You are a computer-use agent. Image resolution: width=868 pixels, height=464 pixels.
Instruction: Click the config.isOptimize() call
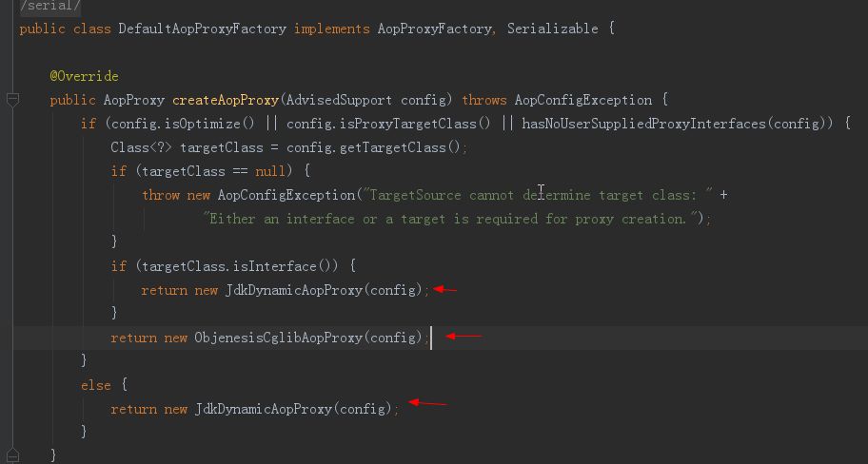pyautogui.click(x=184, y=124)
